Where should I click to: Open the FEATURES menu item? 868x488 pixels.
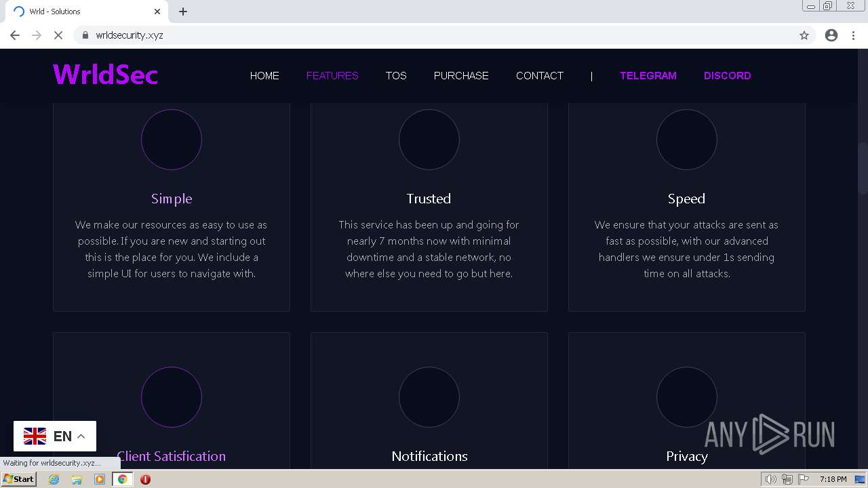tap(332, 76)
